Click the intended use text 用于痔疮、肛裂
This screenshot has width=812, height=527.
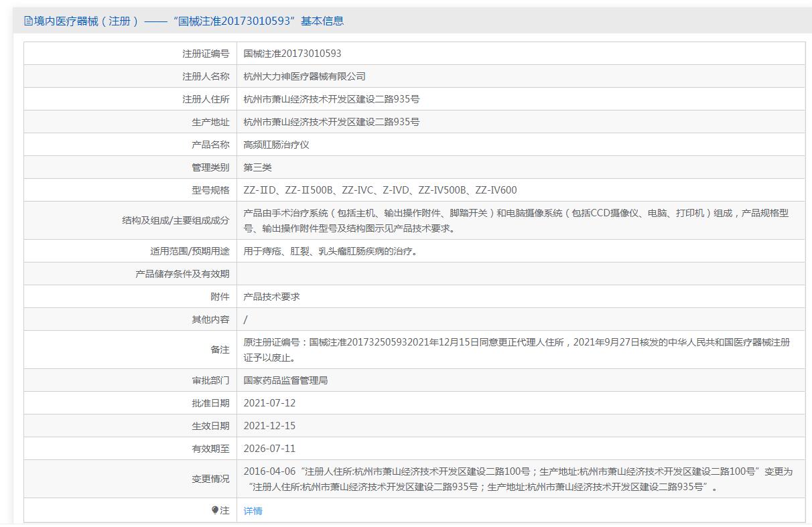pos(330,251)
